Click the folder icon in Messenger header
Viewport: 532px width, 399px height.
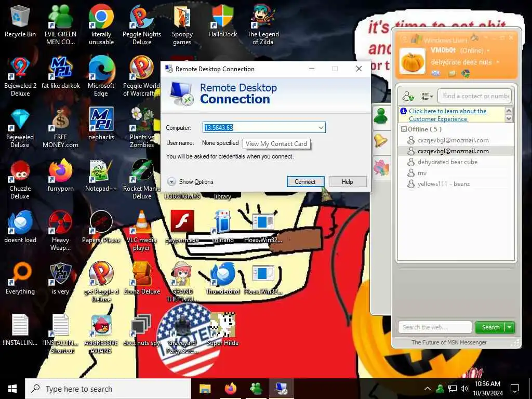pyautogui.click(x=452, y=73)
